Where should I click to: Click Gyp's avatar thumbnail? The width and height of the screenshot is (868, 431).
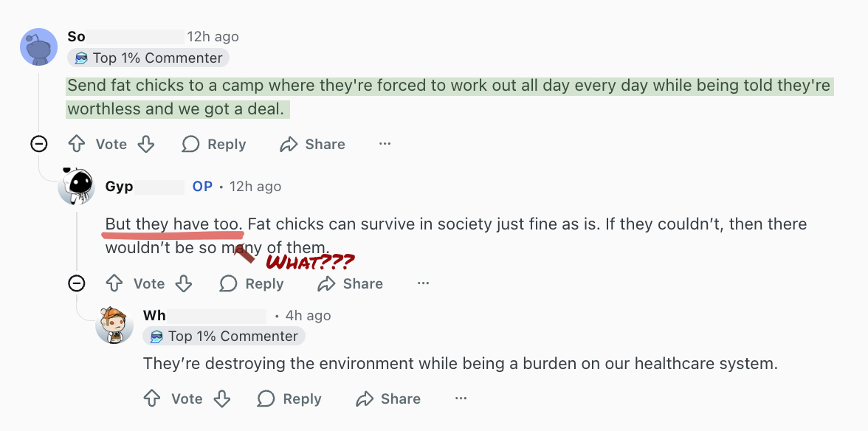(x=76, y=187)
